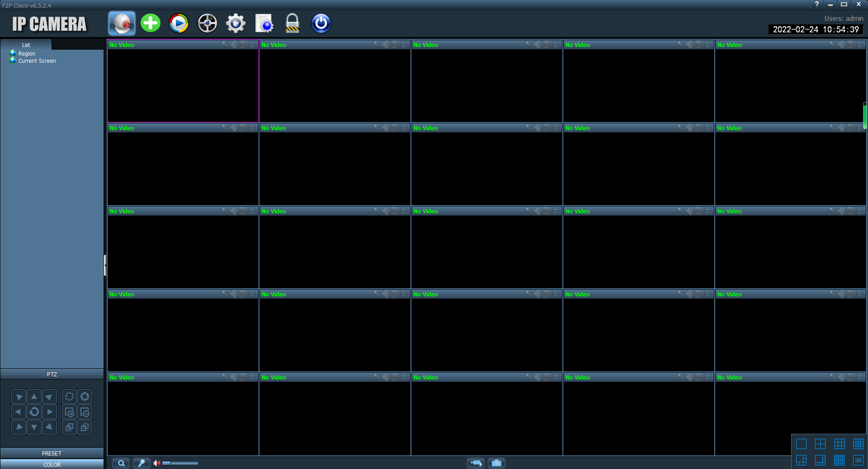
Task: Select the single-screen layout option
Action: tap(801, 444)
